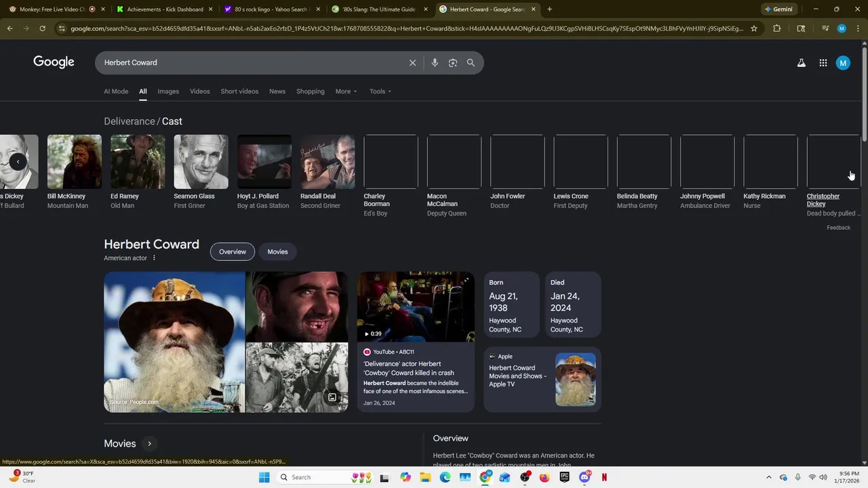The height and width of the screenshot is (488, 868).
Task: Open Randall Deal cast thumbnail
Action: click(x=328, y=161)
